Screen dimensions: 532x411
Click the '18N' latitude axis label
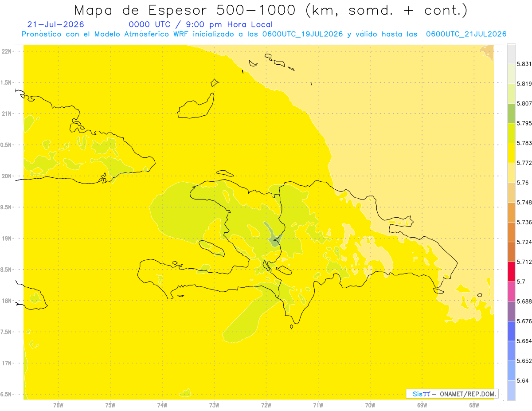pyautogui.click(x=7, y=301)
